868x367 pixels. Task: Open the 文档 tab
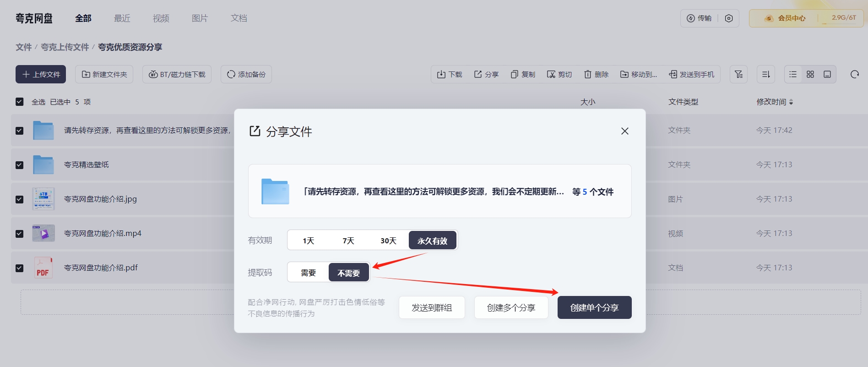pos(239,18)
